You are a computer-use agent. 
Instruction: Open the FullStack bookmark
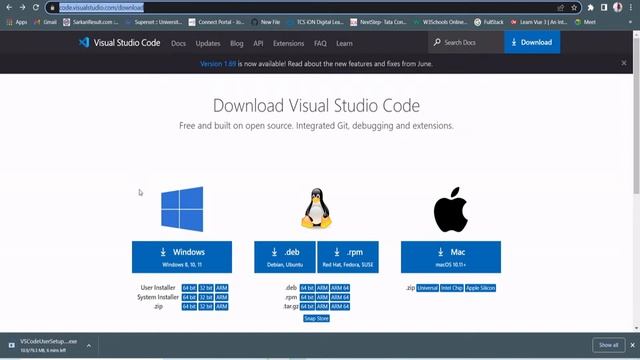tap(489, 22)
